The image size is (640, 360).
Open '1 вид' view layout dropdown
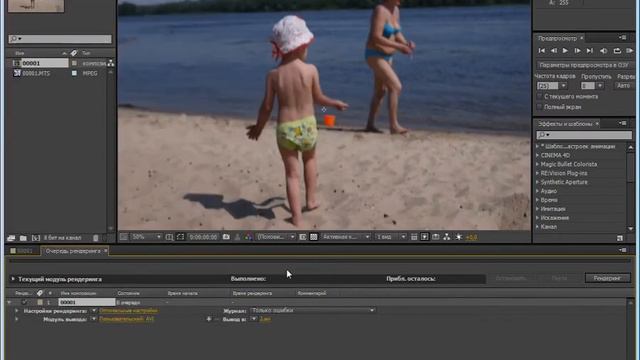(391, 237)
